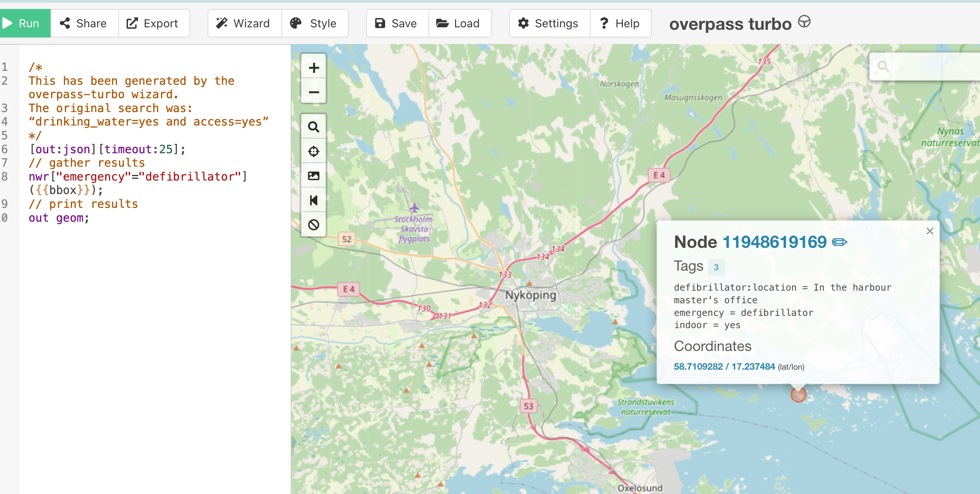The height and width of the screenshot is (494, 980).
Task: Open the Help dialog
Action: [x=620, y=23]
